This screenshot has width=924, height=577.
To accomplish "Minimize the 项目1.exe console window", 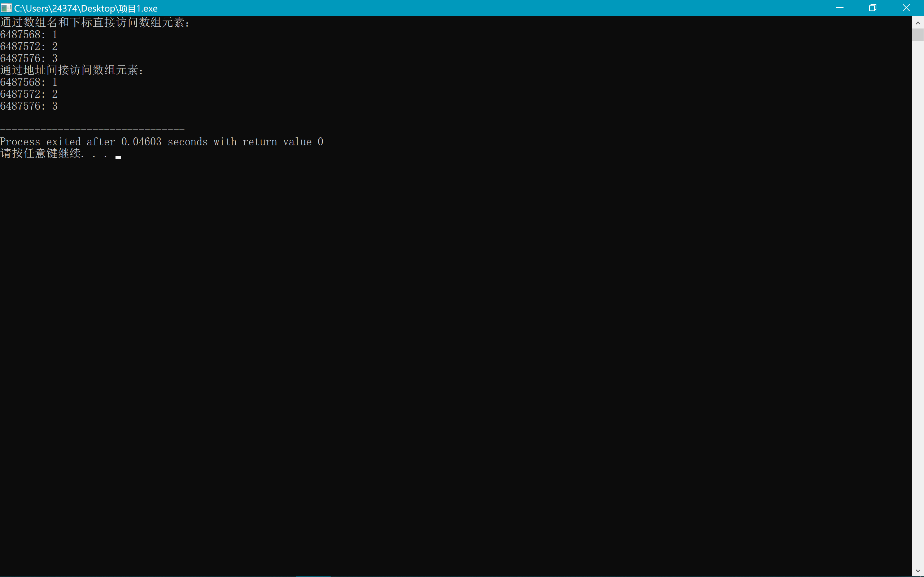I will (x=840, y=8).
